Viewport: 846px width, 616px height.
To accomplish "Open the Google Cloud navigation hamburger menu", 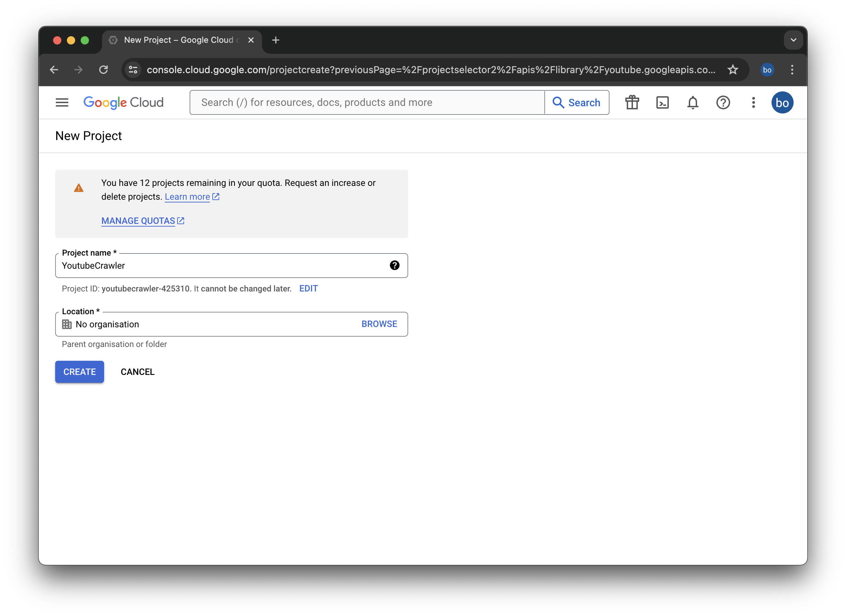I will (x=62, y=102).
